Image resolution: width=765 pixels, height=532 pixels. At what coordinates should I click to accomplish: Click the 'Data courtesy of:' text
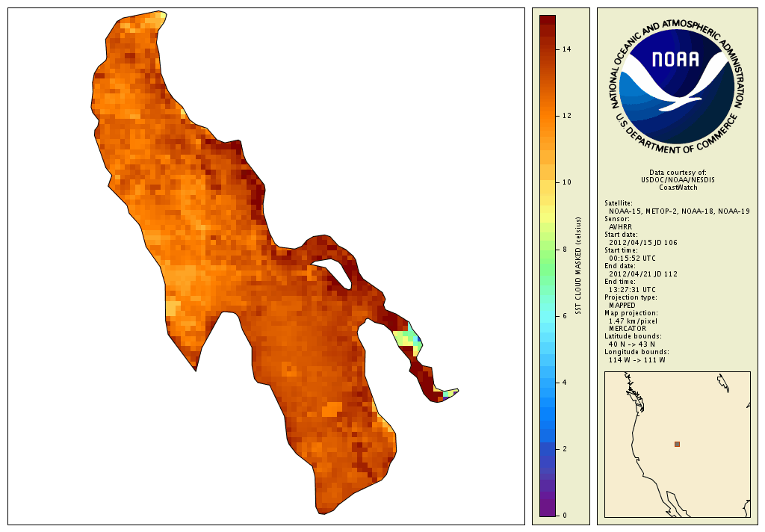click(678, 173)
